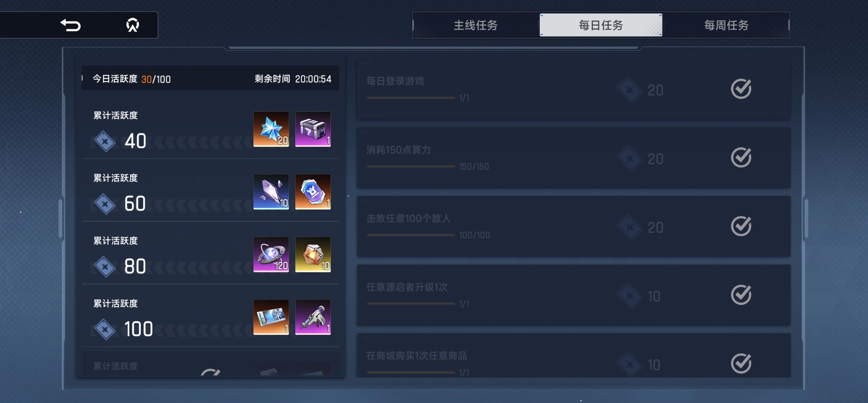Inspect the blue hexagon badge reward

click(x=313, y=192)
